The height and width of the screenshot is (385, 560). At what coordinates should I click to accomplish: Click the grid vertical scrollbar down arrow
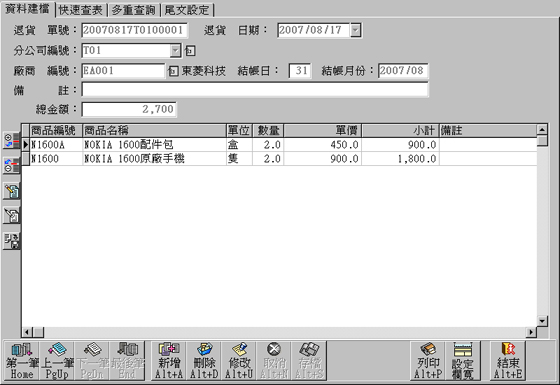point(542,321)
